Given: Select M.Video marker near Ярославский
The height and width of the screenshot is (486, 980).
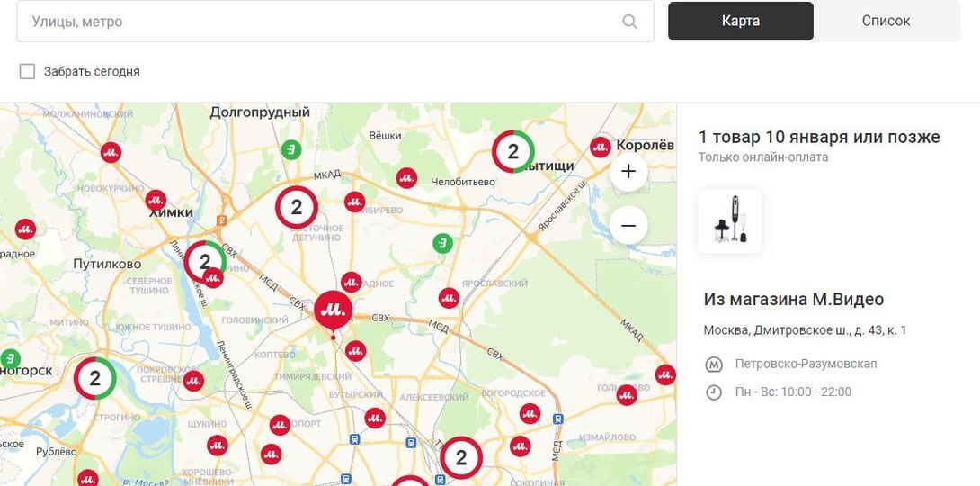Looking at the screenshot, I should coord(449,298).
